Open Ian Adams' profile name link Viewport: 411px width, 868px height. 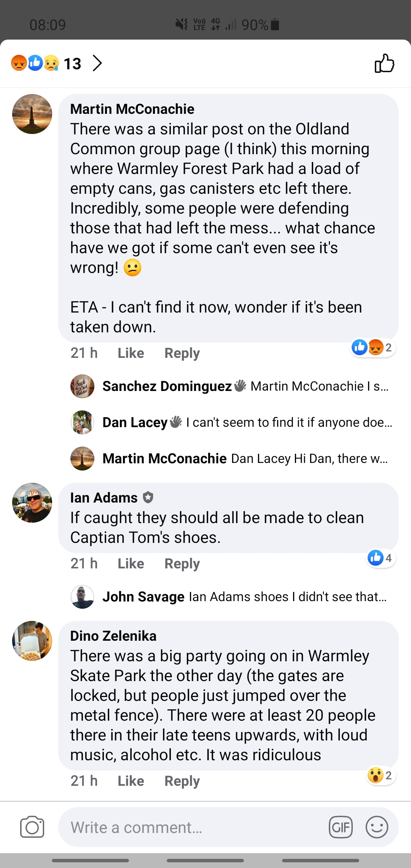point(104,498)
